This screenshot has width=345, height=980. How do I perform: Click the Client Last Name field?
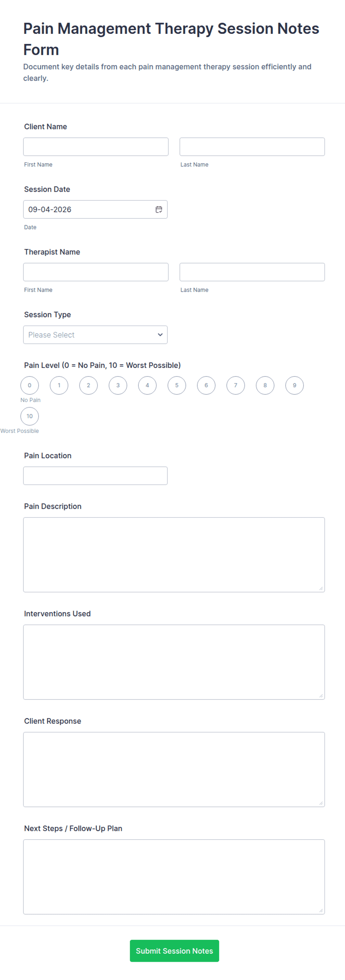(252, 146)
